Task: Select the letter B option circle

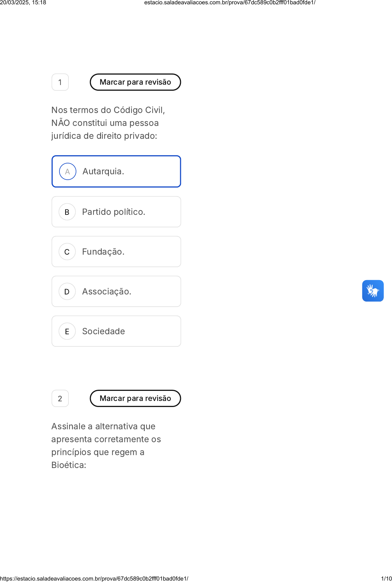Action: tap(67, 212)
